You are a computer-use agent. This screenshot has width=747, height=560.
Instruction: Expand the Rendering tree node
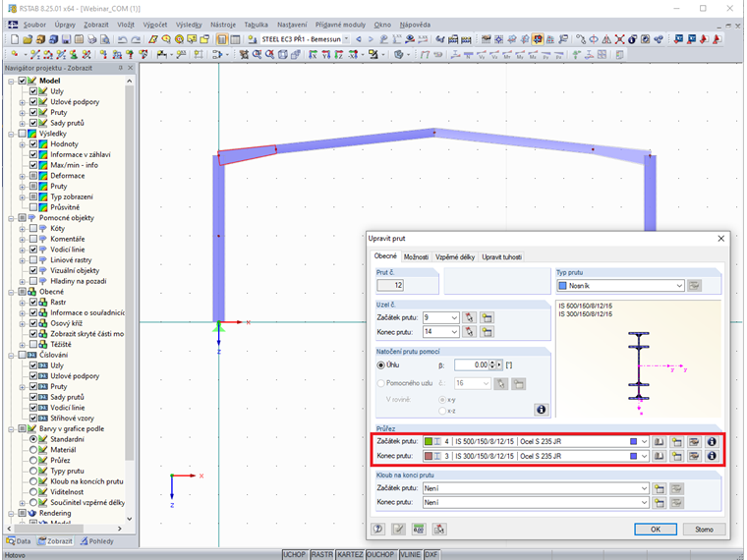click(11, 513)
